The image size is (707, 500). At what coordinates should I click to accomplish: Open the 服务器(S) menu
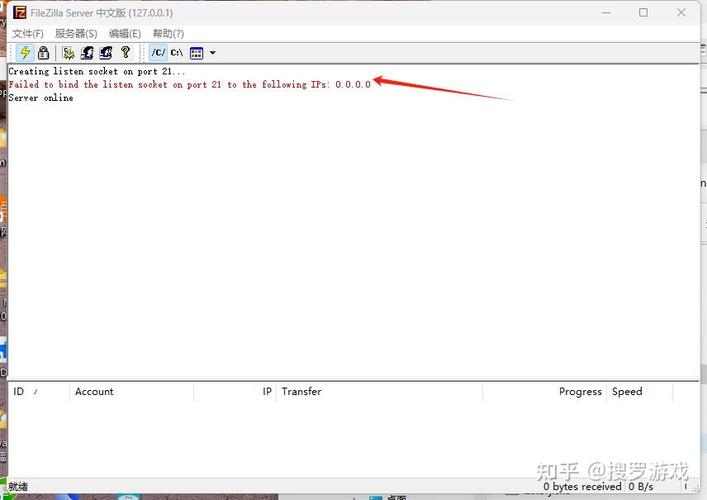click(76, 33)
